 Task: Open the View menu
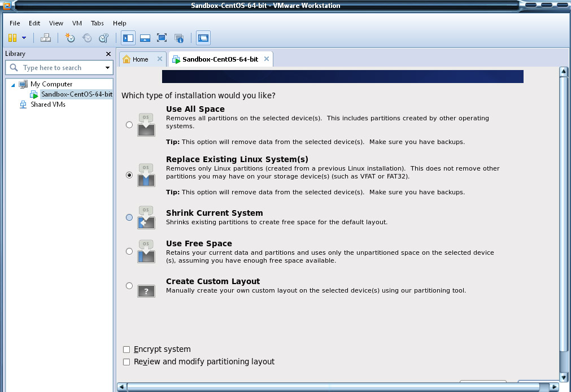tap(56, 23)
